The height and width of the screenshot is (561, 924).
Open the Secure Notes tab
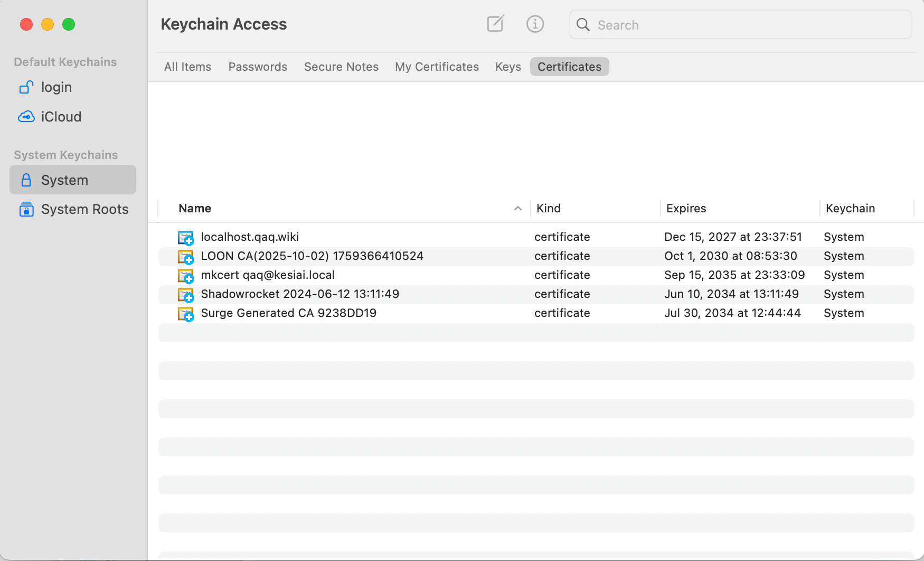(341, 67)
